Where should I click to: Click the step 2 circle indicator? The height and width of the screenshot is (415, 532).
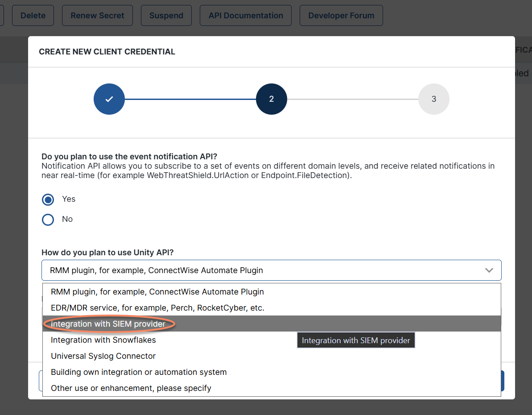(272, 99)
